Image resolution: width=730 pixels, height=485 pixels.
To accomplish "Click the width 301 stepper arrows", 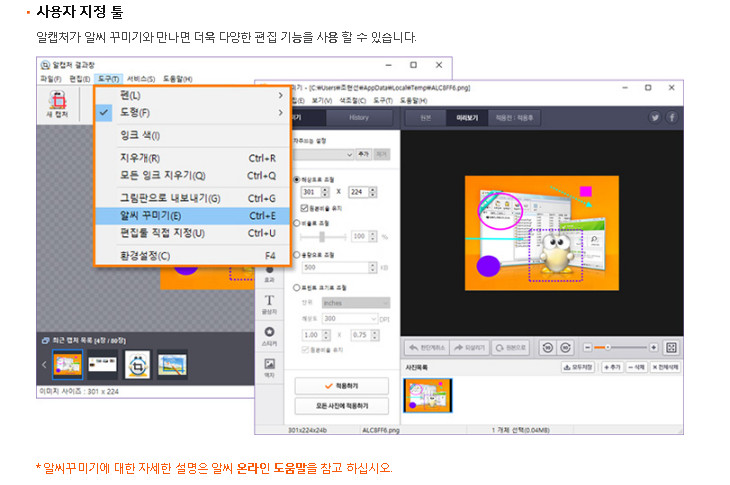I will click(325, 192).
